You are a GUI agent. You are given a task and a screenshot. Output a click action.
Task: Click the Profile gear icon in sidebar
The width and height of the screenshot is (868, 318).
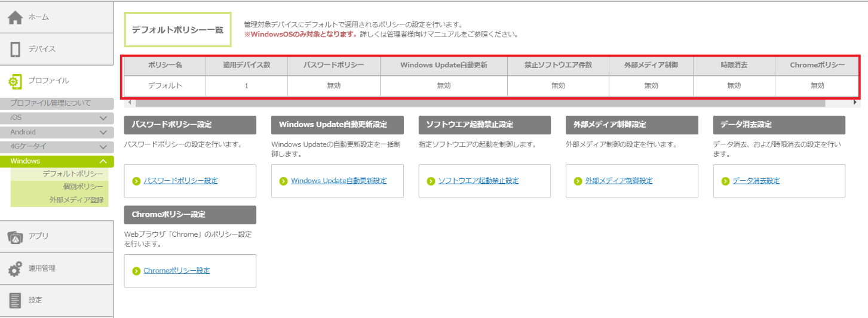click(x=16, y=81)
